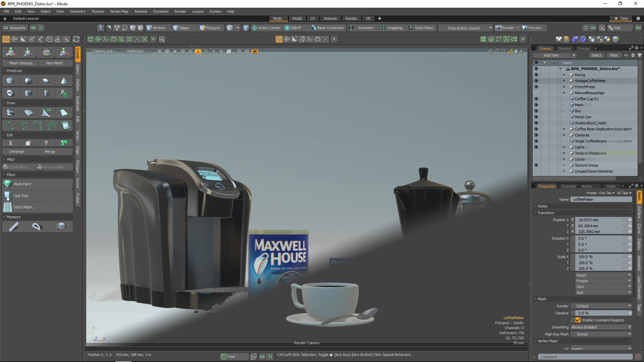644x362 pixels.
Task: Activate the Text primitive tool
Action: (x=64, y=93)
